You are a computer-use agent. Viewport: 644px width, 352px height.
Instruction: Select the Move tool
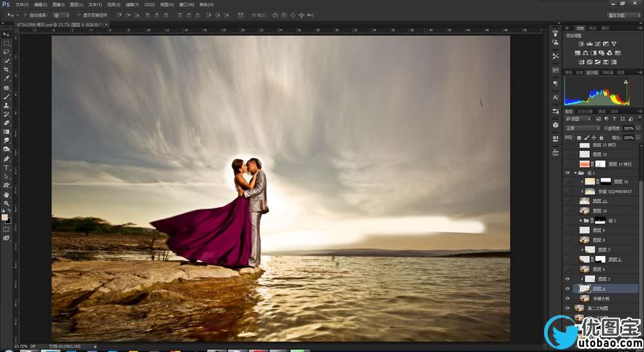pyautogui.click(x=6, y=35)
